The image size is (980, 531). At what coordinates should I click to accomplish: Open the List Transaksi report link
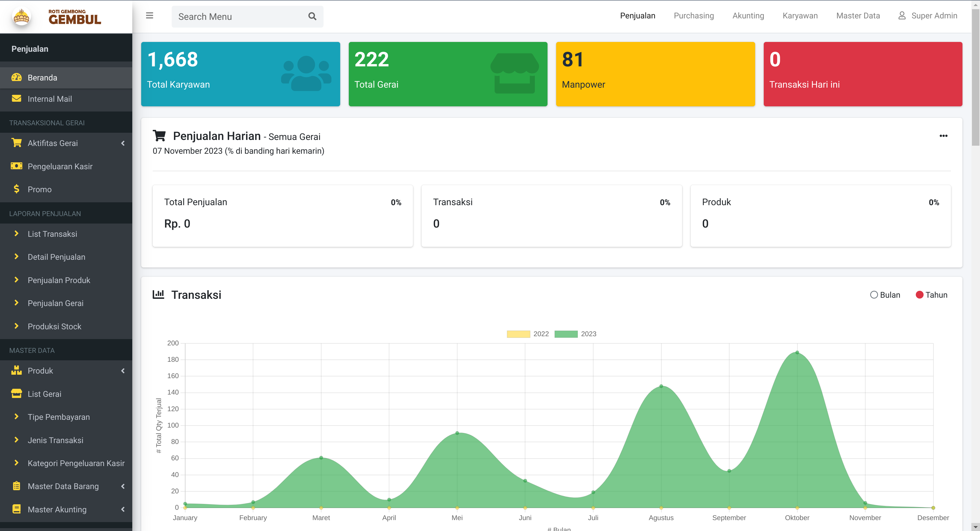(52, 234)
